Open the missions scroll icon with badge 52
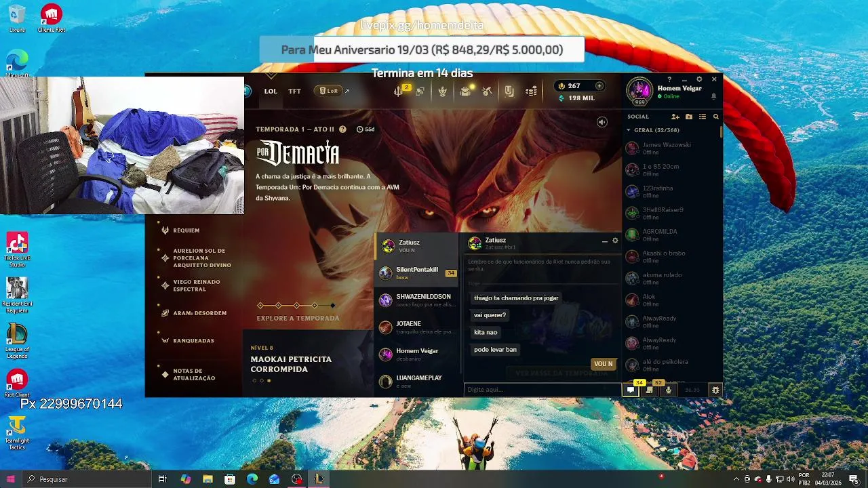868x488 pixels. pyautogui.click(x=650, y=390)
